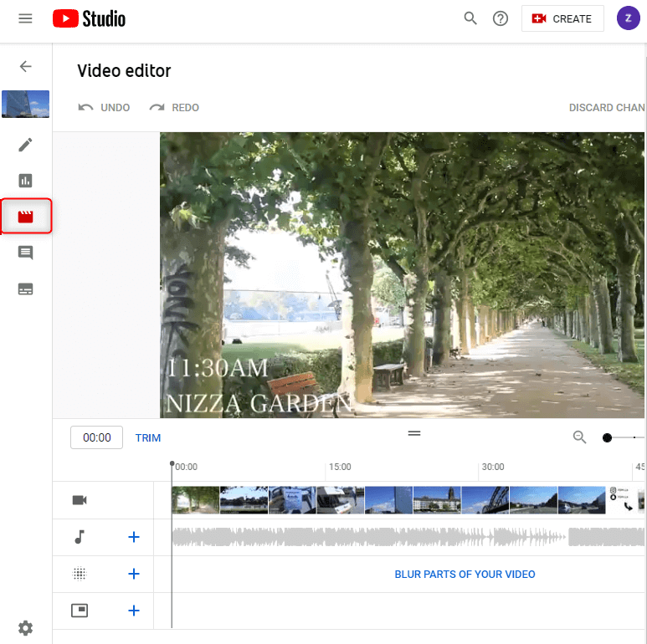Open the search magnifier in header
The width and height of the screenshot is (647, 644).
(x=470, y=18)
